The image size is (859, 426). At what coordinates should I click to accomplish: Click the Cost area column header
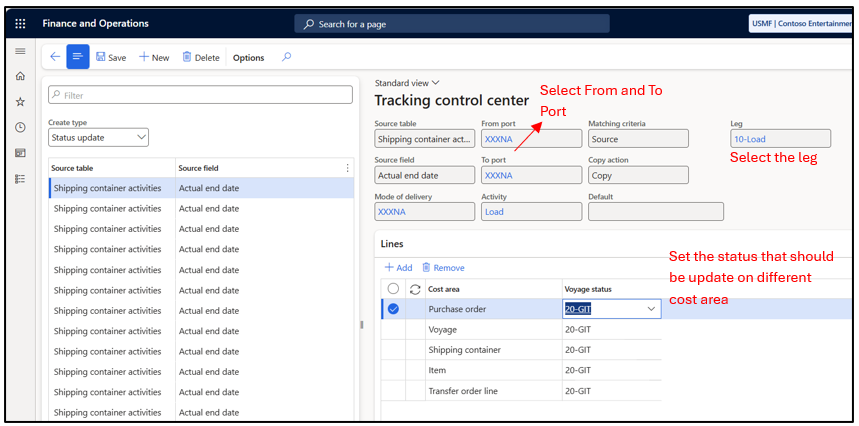(x=494, y=289)
